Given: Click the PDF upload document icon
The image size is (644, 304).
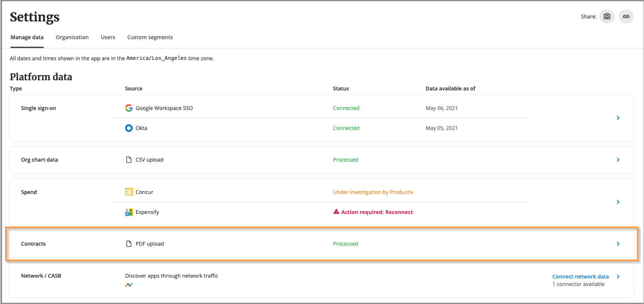Looking at the screenshot, I should coord(129,244).
